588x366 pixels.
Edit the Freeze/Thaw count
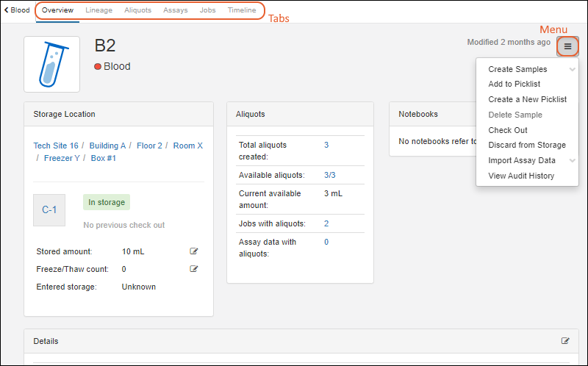point(194,269)
